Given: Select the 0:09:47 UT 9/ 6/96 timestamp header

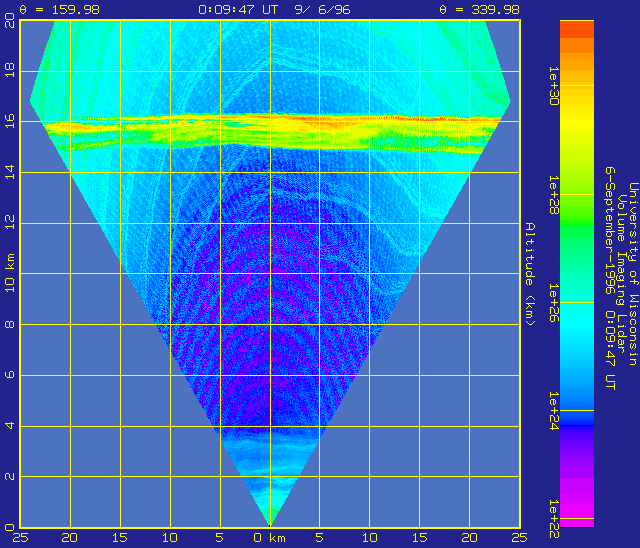Looking at the screenshot, I should pos(274,9).
